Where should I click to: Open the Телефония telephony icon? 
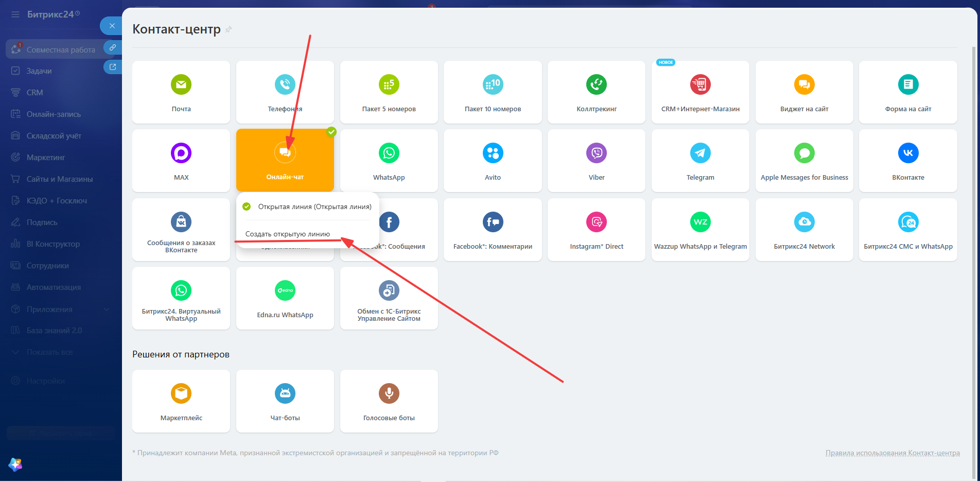point(285,84)
